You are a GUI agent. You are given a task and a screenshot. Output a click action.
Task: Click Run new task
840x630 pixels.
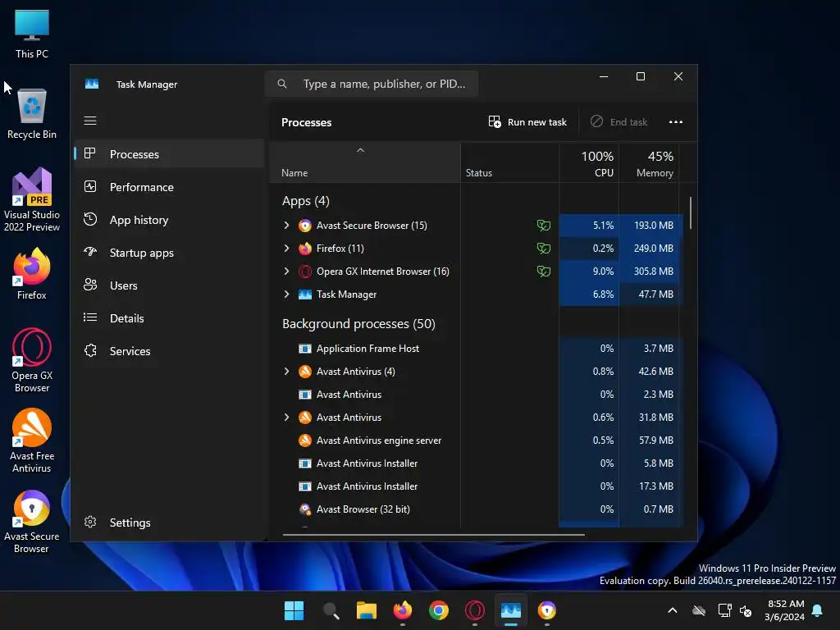tap(527, 122)
